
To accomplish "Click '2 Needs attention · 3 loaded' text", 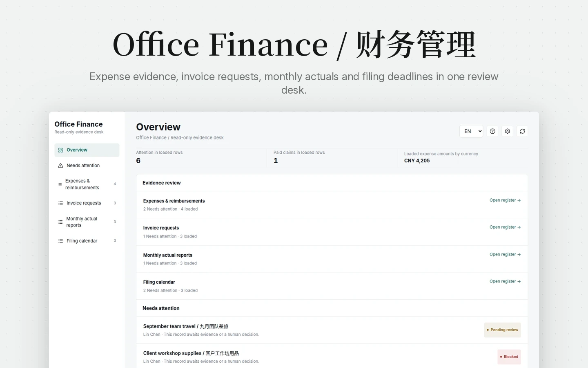I will click(170, 291).
